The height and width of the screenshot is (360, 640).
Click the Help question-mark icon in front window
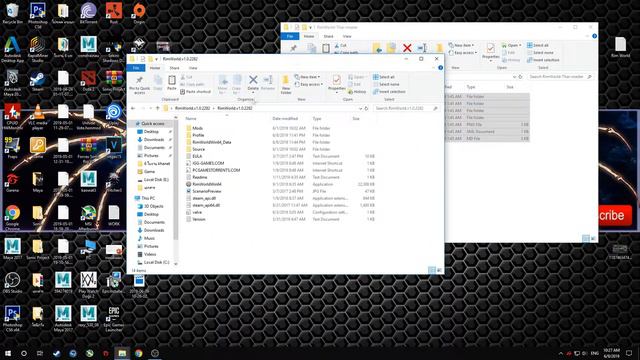[440, 68]
